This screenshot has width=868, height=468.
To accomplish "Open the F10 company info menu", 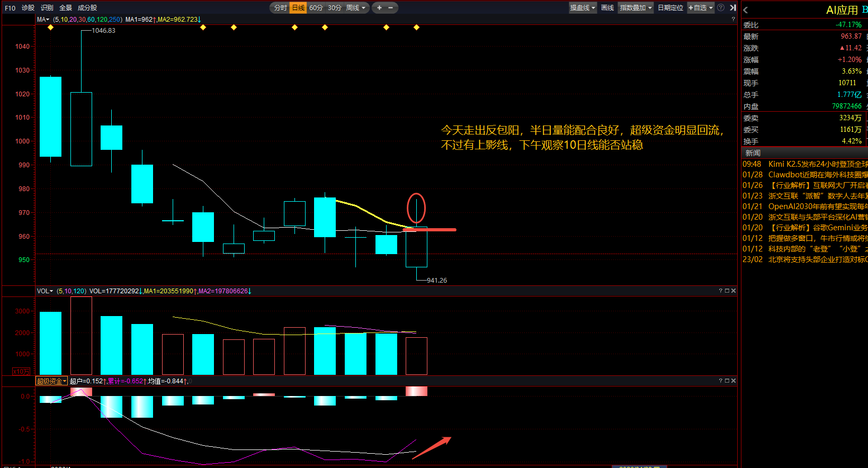I will [10, 8].
